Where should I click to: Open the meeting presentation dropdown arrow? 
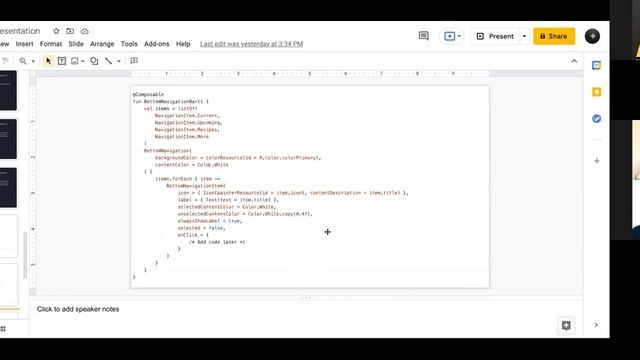click(459, 36)
